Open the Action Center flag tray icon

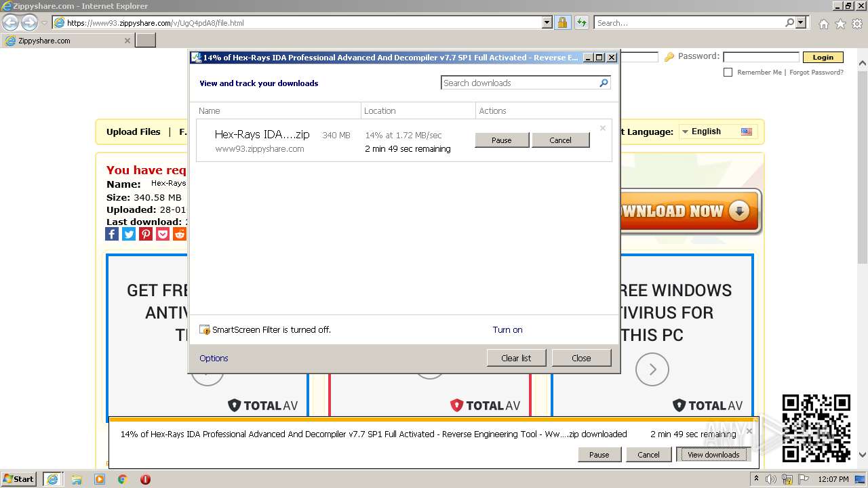pos(804,479)
